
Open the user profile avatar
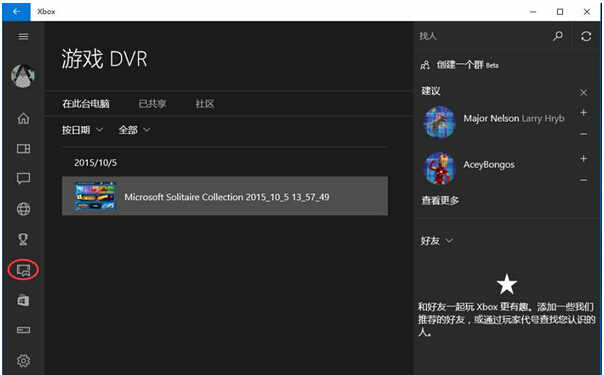pos(23,76)
